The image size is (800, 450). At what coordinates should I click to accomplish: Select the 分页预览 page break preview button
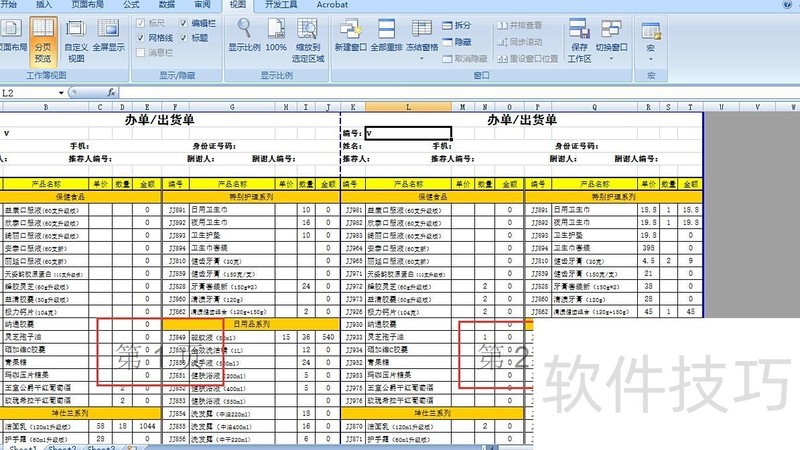tap(43, 41)
